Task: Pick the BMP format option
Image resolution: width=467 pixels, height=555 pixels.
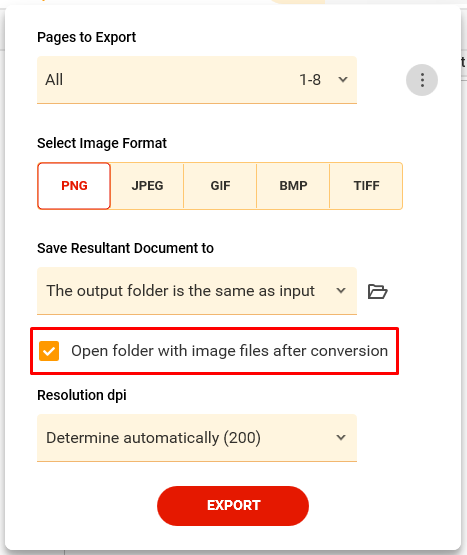Action: click(x=293, y=186)
